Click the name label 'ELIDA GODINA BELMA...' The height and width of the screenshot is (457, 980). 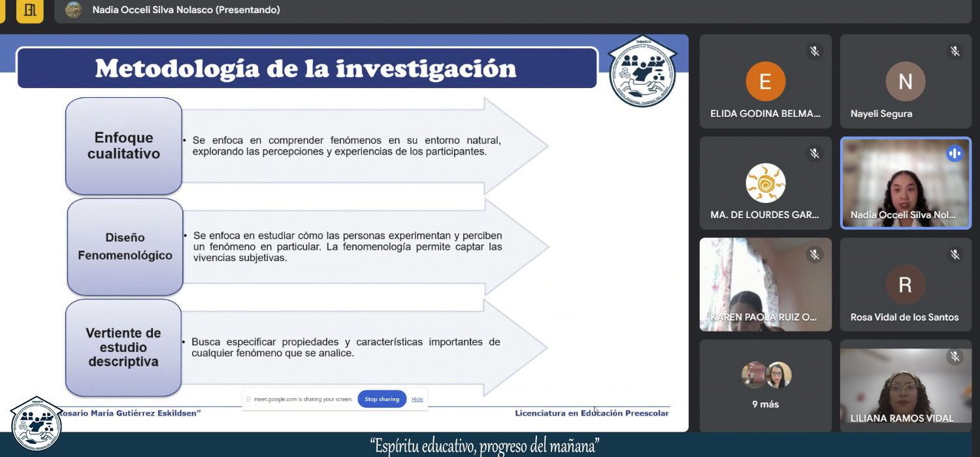[x=766, y=114]
